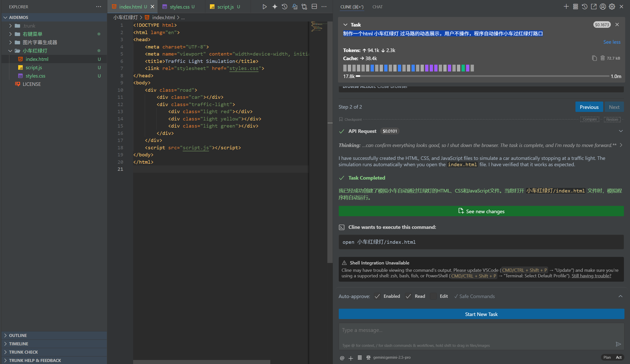Click the send message arrow icon
The width and height of the screenshot is (630, 364).
(618, 344)
